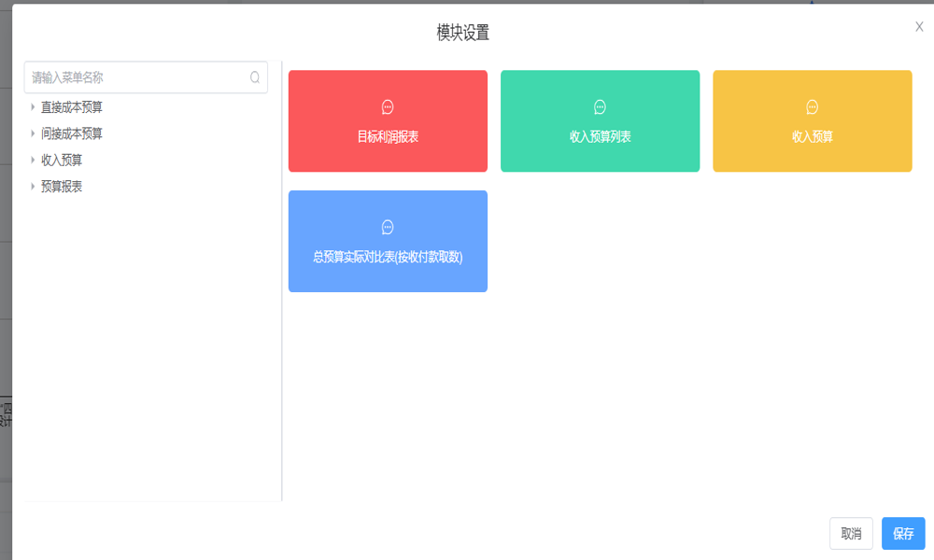
Task: Select 收入预算 label in the left tree
Action: [x=62, y=160]
